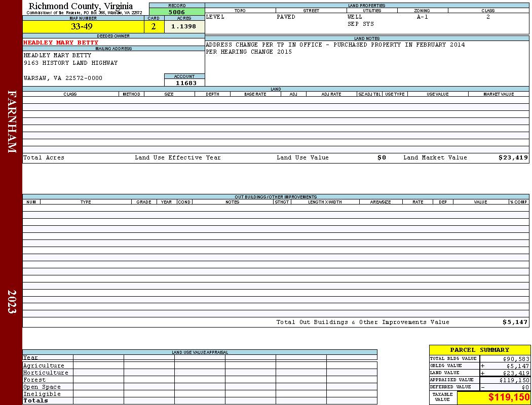This screenshot has height=405, width=532.
Task: Click the FARNHAM district label in sidebar
Action: tap(12, 121)
